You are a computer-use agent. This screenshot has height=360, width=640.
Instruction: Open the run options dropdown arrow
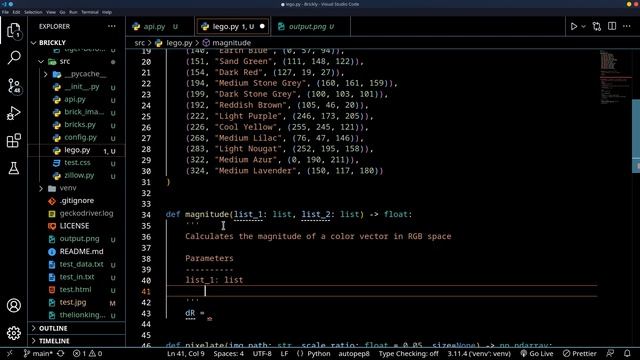tap(583, 27)
